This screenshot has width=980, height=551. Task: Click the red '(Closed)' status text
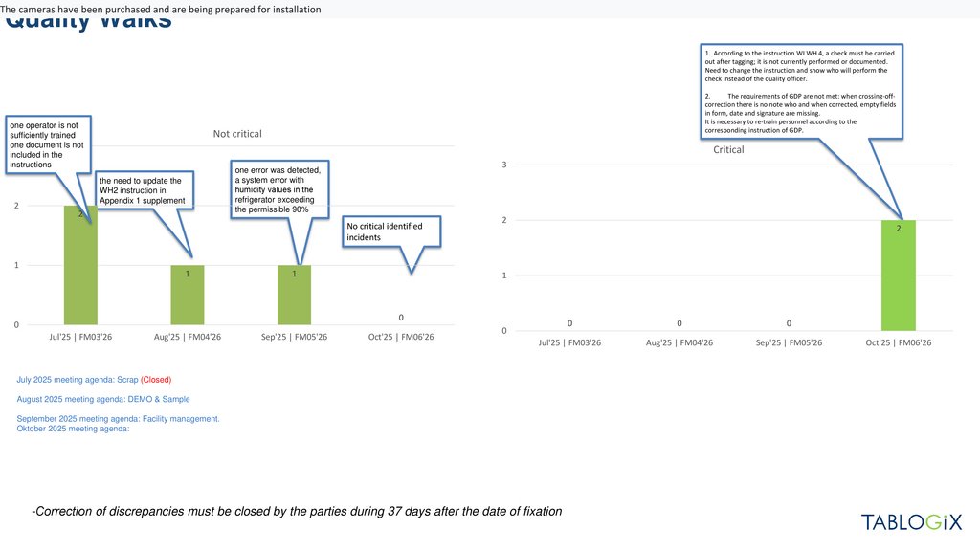[156, 380]
